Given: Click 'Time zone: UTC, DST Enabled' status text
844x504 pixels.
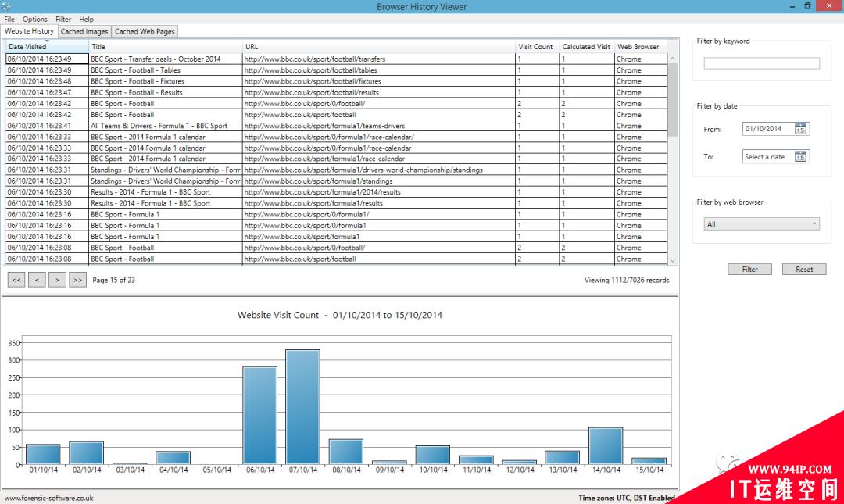Looking at the screenshot, I should [x=627, y=498].
